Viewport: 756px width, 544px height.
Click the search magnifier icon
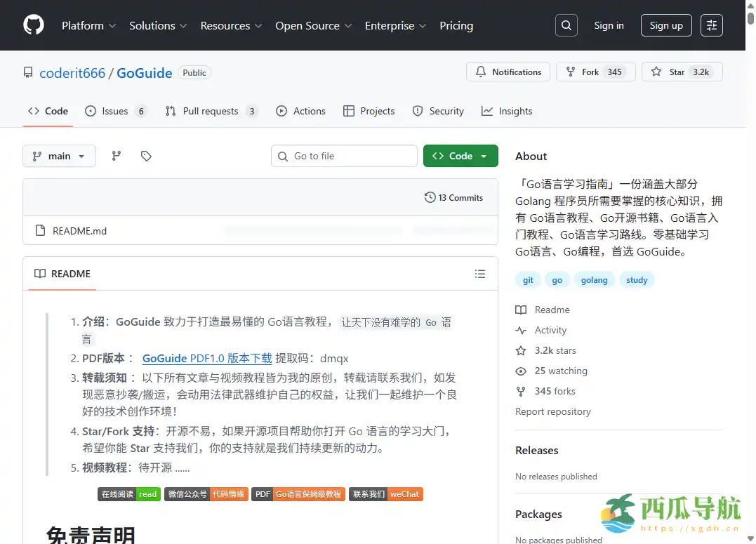pos(566,25)
